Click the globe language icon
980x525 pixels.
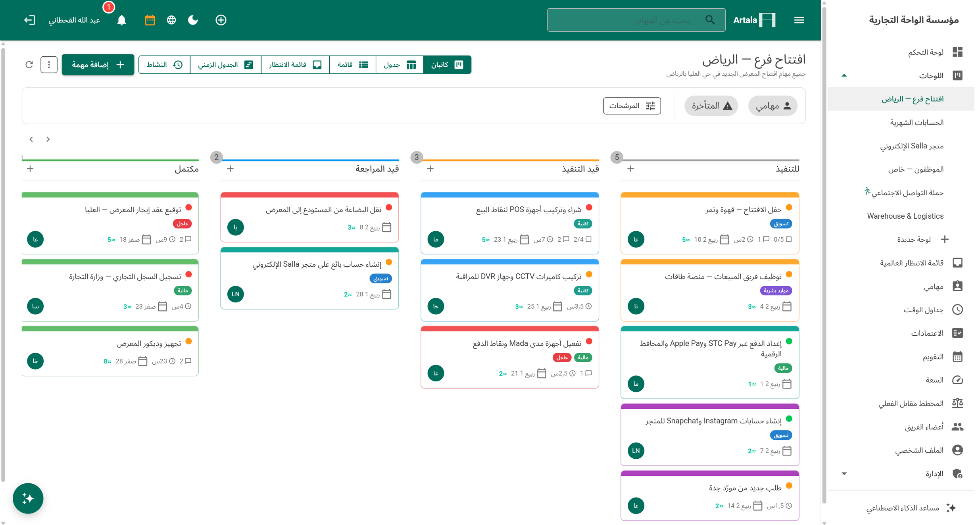[x=171, y=20]
